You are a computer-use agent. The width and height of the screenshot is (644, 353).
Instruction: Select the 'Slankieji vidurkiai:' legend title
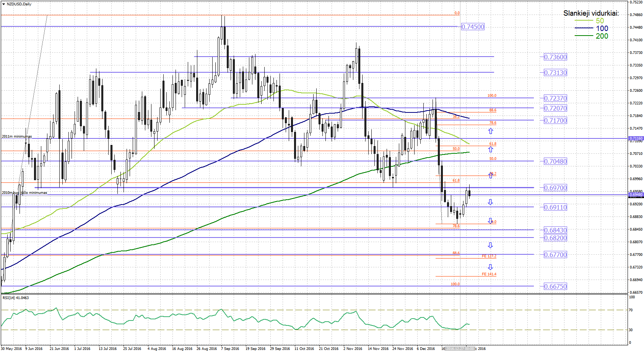(591, 13)
